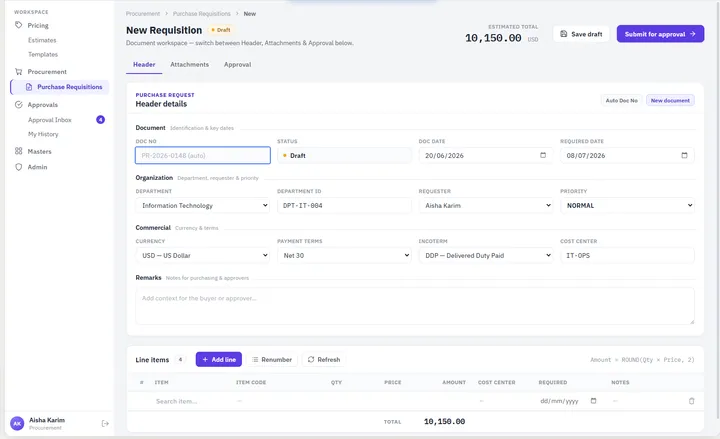The height and width of the screenshot is (439, 720).
Task: Click the Status field showing Draft
Action: pos(344,155)
